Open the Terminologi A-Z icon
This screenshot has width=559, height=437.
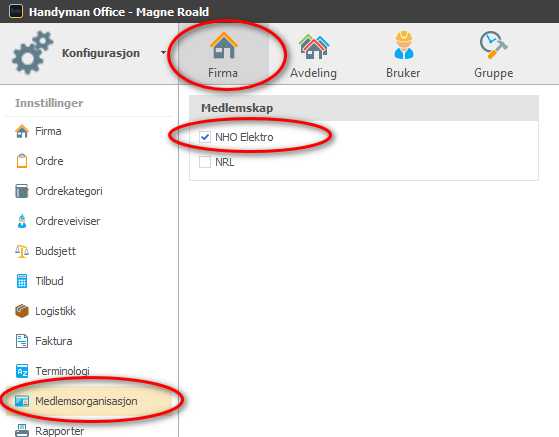pos(22,371)
